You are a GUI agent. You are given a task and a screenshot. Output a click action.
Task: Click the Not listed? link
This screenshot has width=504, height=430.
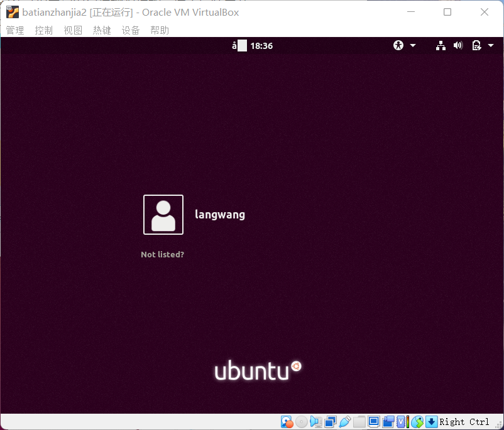coord(162,254)
